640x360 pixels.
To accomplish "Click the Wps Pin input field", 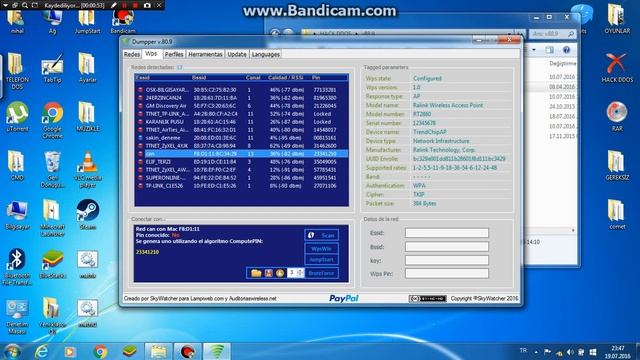I will pyautogui.click(x=447, y=273).
